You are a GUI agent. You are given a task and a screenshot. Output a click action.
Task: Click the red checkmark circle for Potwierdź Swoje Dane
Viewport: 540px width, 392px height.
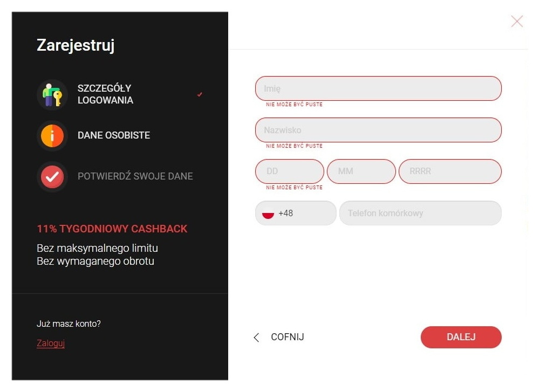[x=51, y=176]
